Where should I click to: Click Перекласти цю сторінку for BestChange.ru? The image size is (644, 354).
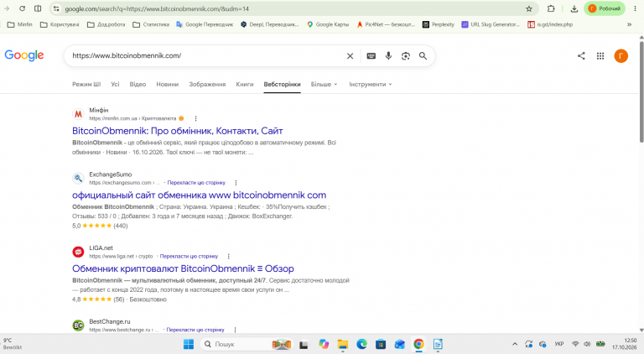click(x=195, y=330)
